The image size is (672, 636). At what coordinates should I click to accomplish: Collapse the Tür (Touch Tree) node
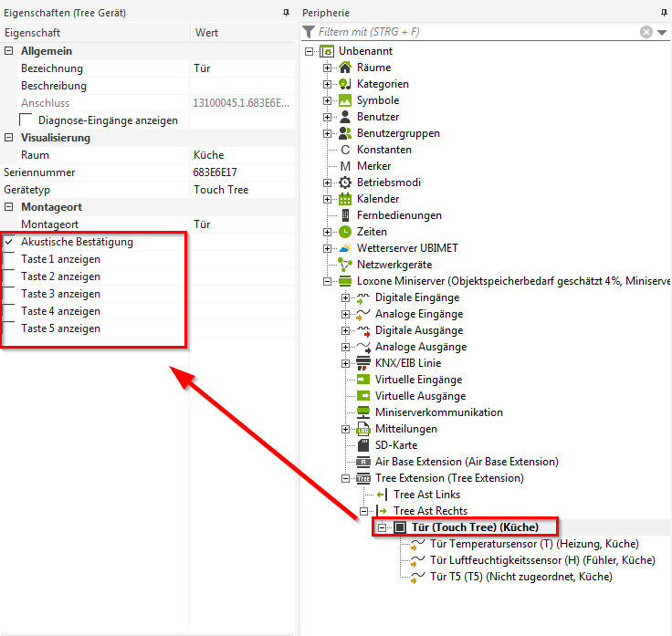click(x=383, y=527)
